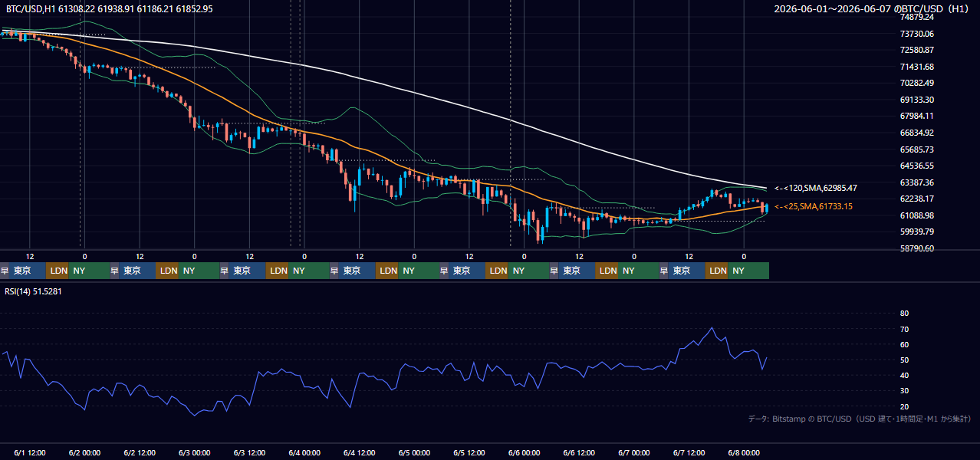This screenshot has height=460, width=980.
Task: Click price axis label 64536.55
Action: pyautogui.click(x=916, y=166)
